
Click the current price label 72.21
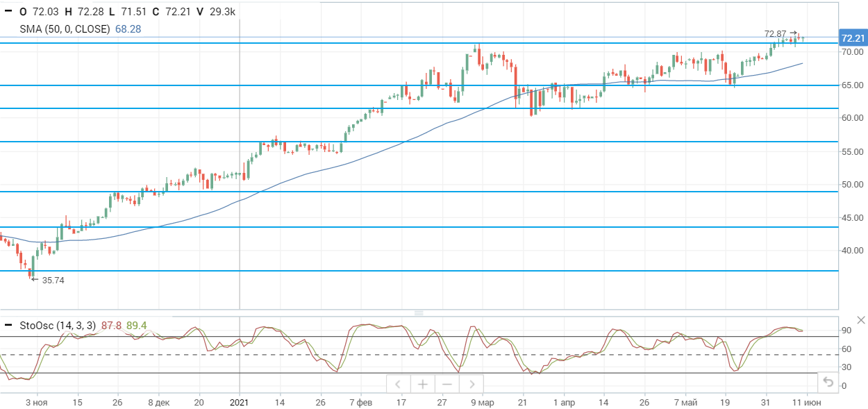coord(852,38)
